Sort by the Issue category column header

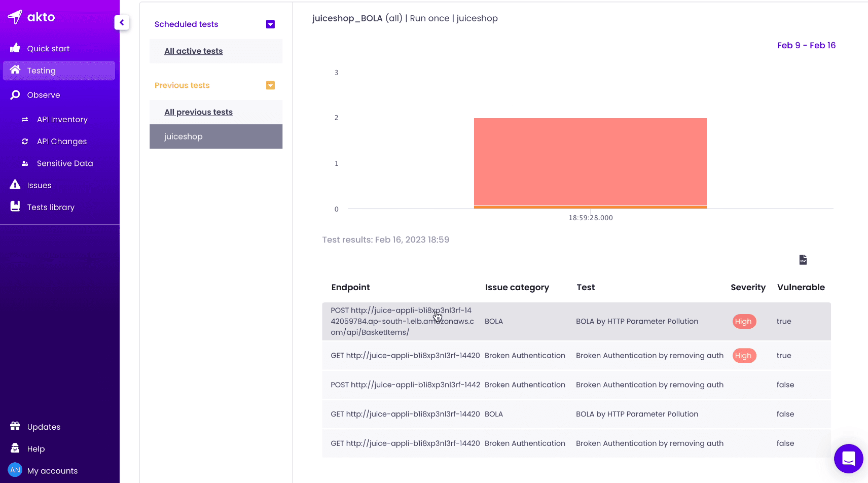[x=517, y=287]
